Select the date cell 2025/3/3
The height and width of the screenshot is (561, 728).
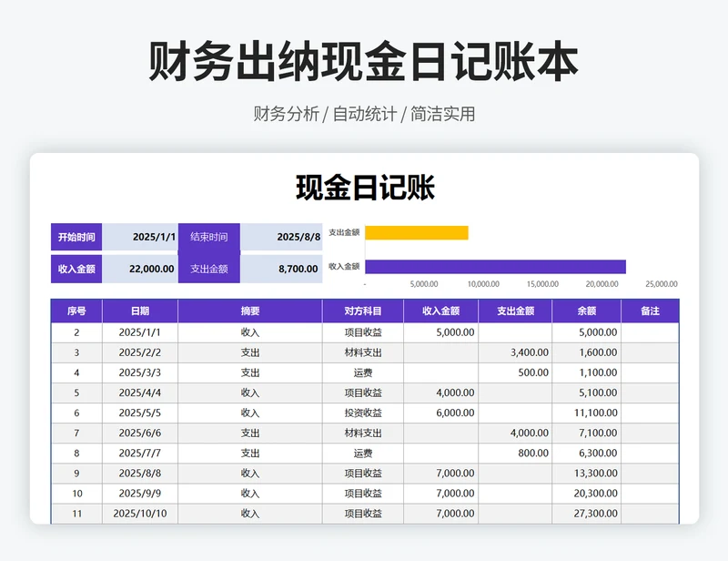(x=140, y=372)
